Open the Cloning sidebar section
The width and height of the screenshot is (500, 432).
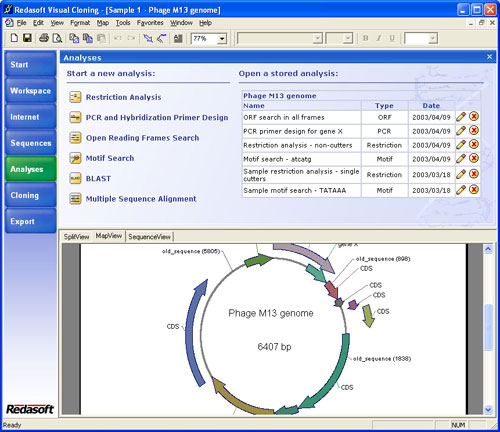pyautogui.click(x=30, y=195)
